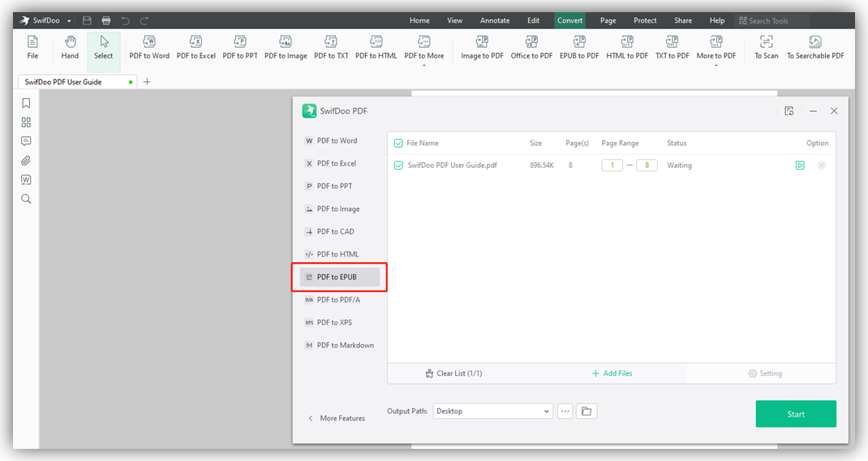The image size is (868, 461).
Task: Add a new document tab
Action: point(147,81)
